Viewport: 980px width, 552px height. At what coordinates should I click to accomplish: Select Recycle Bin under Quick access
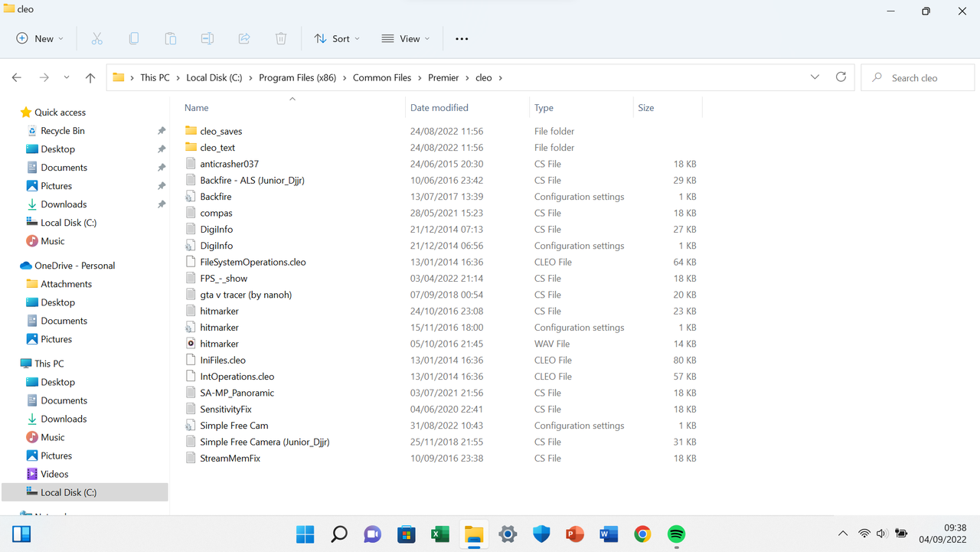pyautogui.click(x=63, y=131)
